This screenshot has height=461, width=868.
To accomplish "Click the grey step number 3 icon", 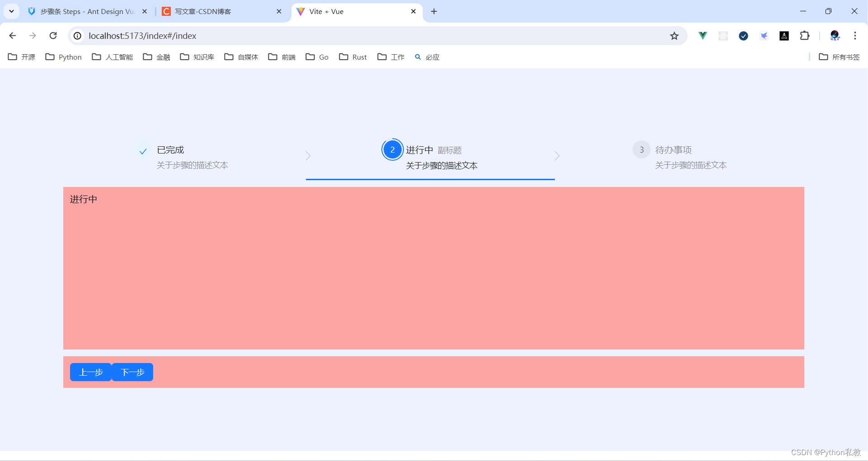I will [642, 150].
